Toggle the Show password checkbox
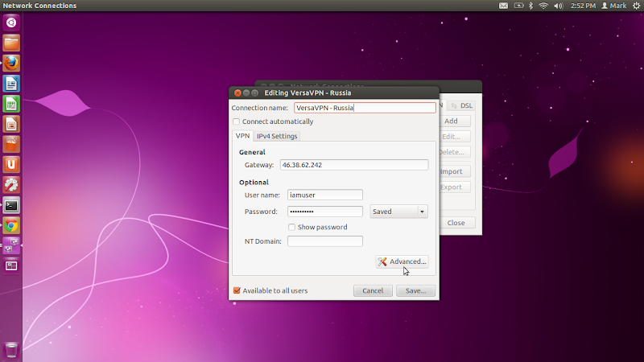Viewport: 644px width, 362px height. tap(291, 227)
